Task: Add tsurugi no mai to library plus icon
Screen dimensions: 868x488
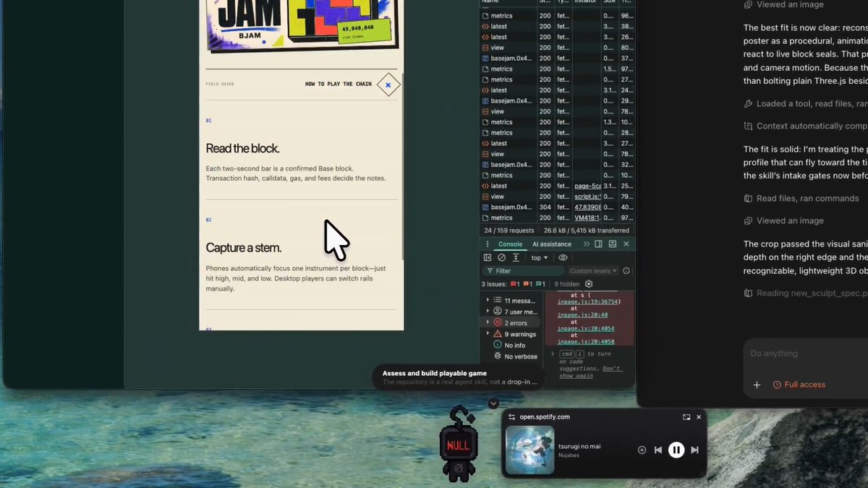Action: (x=642, y=450)
